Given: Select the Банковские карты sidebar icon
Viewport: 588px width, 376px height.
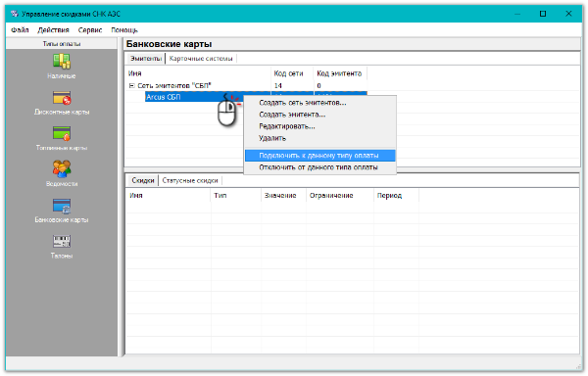Looking at the screenshot, I should click(x=62, y=206).
